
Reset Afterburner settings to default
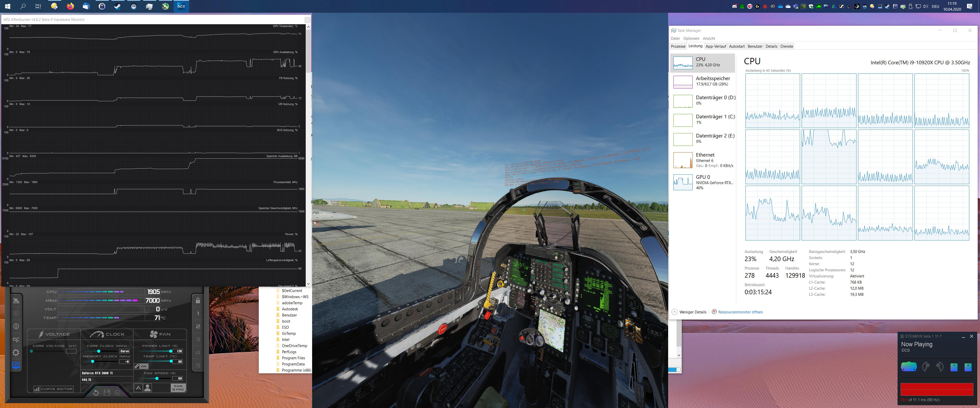(x=96, y=392)
